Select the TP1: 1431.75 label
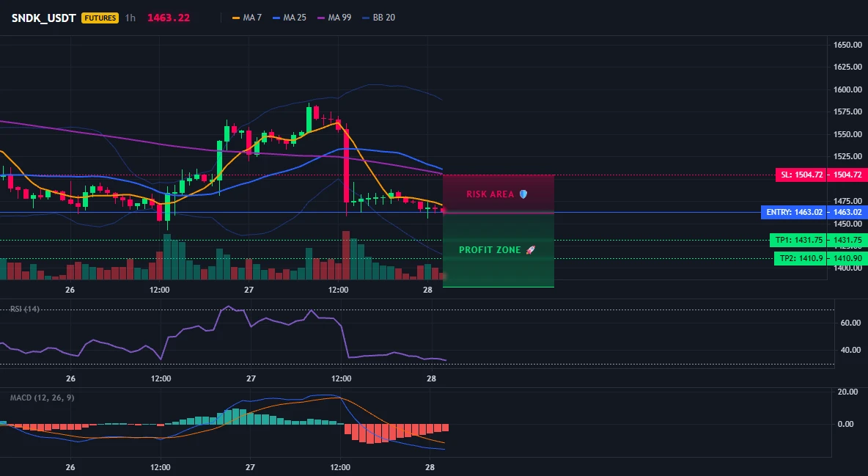868x476 pixels. (x=798, y=240)
